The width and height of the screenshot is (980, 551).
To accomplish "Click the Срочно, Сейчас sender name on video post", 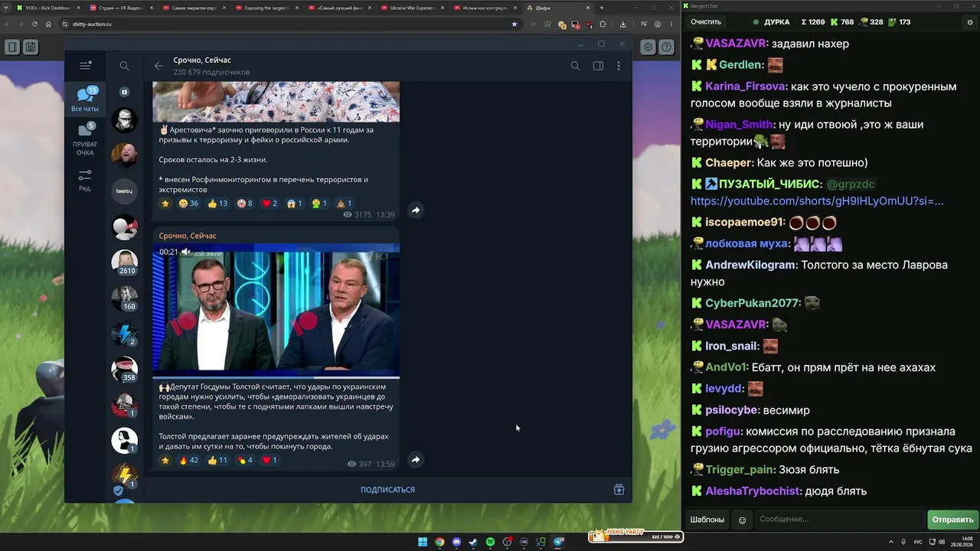I will coord(188,236).
